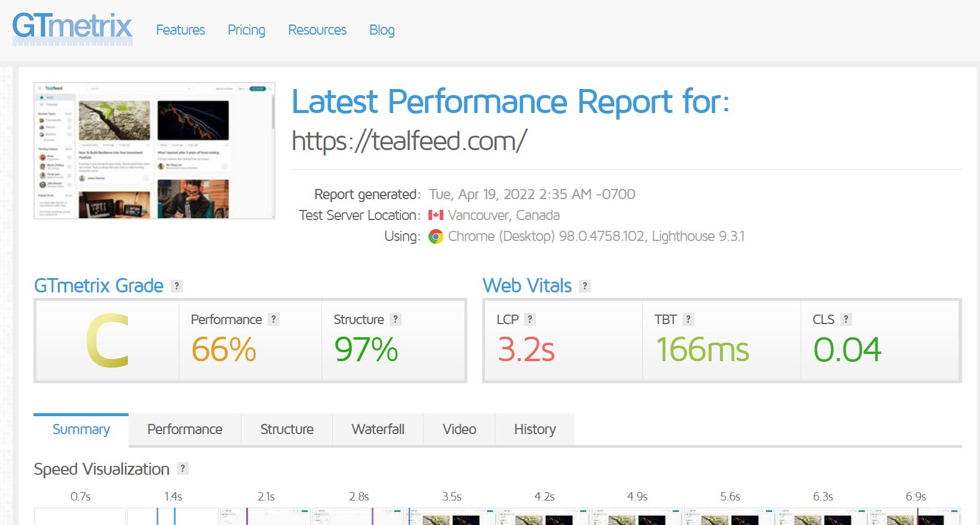
Task: Click the Performance score help icon
Action: click(x=274, y=319)
